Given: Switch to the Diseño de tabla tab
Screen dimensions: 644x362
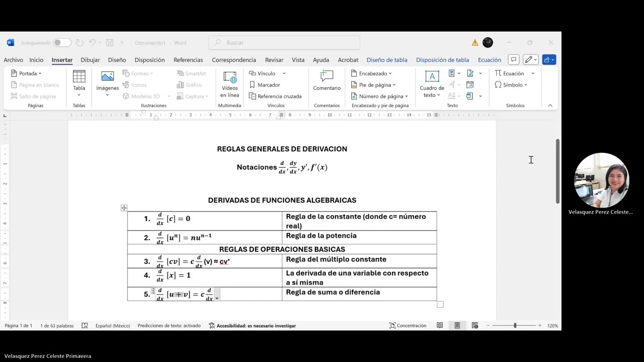Looking at the screenshot, I should [x=387, y=60].
